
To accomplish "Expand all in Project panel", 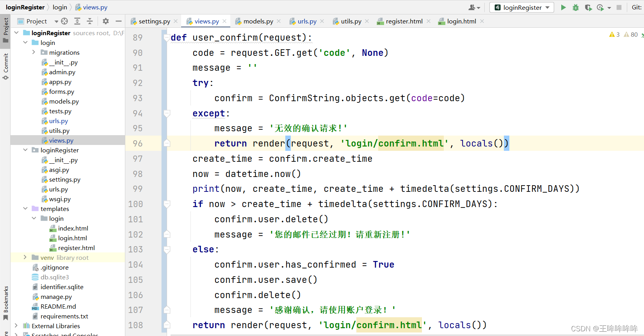I will coord(77,21).
